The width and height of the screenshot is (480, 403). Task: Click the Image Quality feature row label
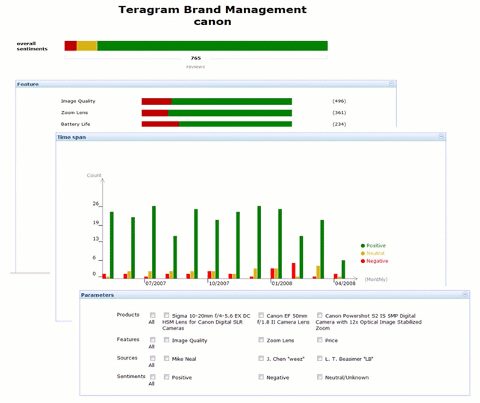(x=78, y=101)
